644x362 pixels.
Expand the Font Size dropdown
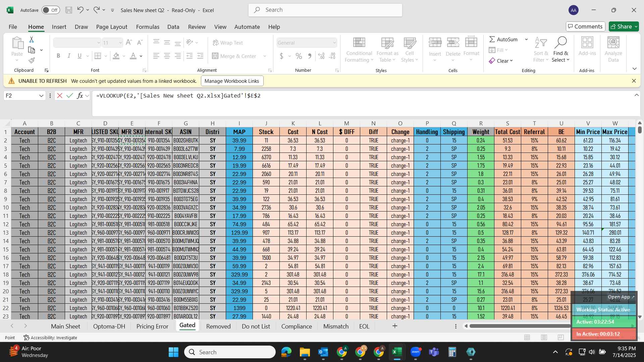(120, 43)
